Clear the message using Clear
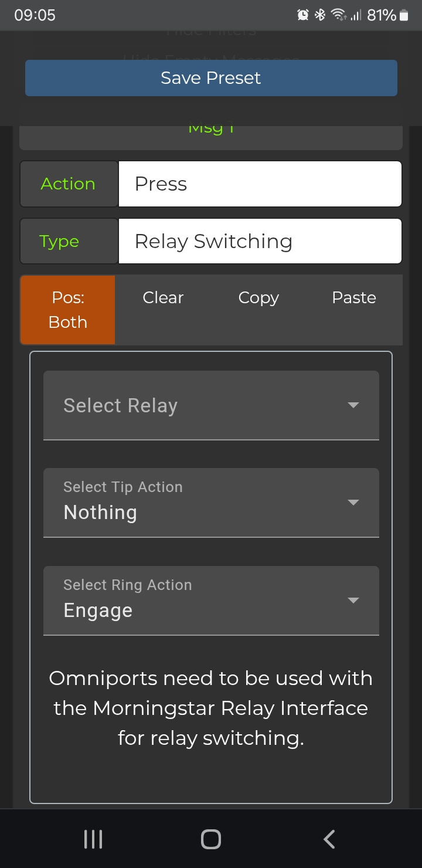 163,298
